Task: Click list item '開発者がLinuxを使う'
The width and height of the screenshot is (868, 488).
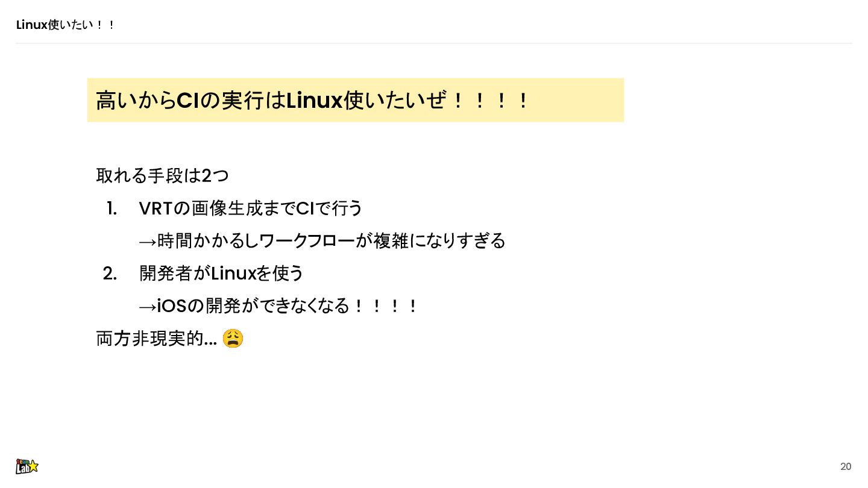Action: pyautogui.click(x=222, y=274)
